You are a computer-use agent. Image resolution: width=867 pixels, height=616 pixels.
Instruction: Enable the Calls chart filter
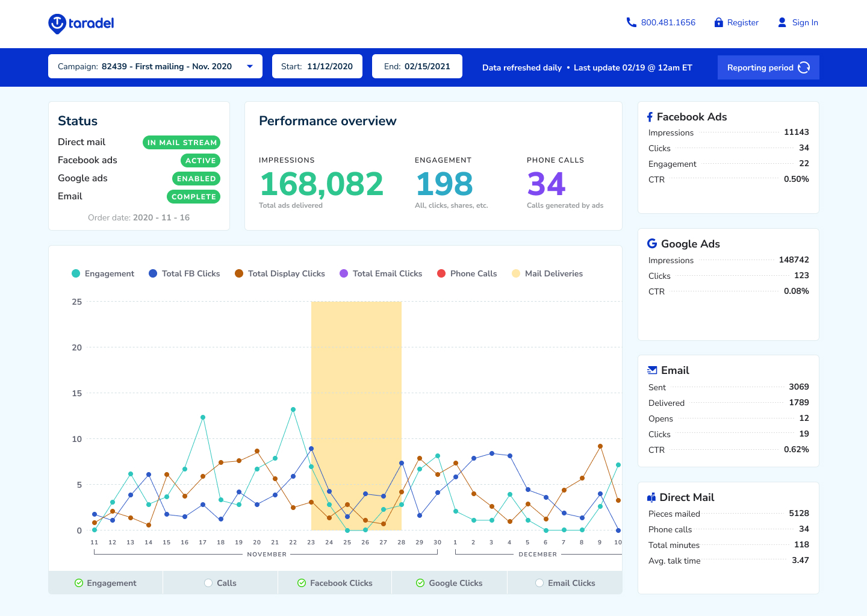[x=220, y=583]
